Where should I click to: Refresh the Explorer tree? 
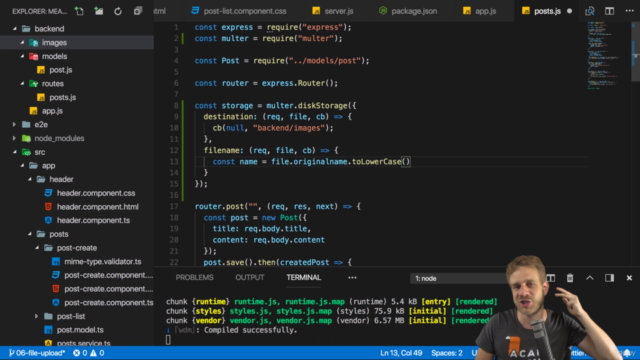(x=118, y=11)
